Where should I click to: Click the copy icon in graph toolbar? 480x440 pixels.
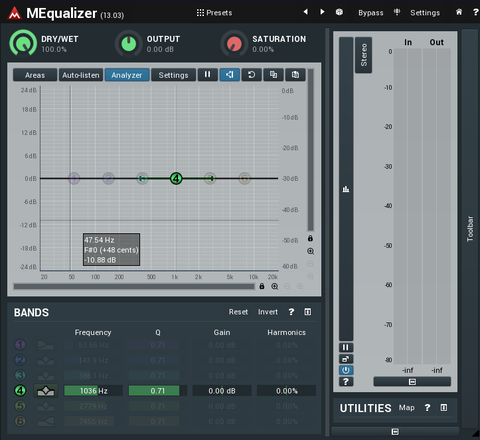[x=273, y=75]
